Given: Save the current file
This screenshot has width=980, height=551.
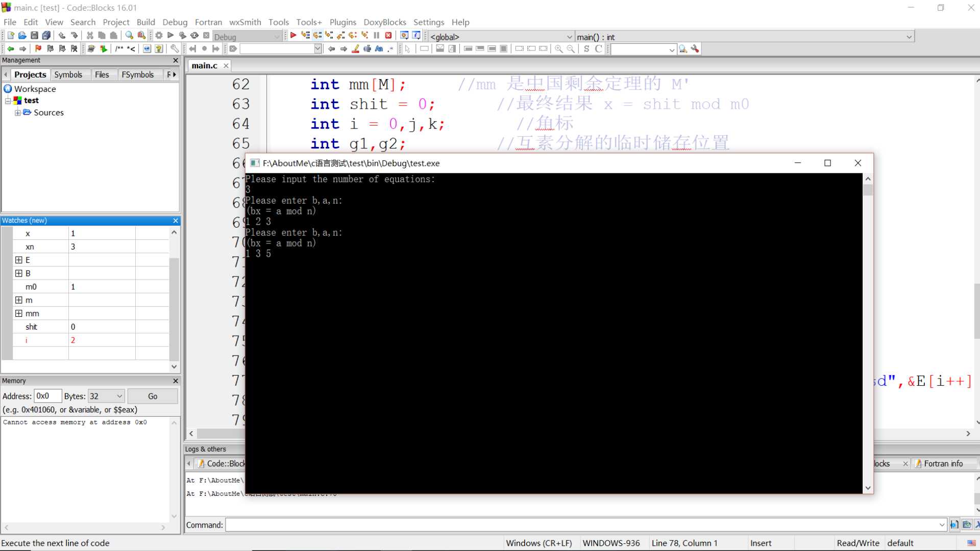Looking at the screenshot, I should (34, 35).
